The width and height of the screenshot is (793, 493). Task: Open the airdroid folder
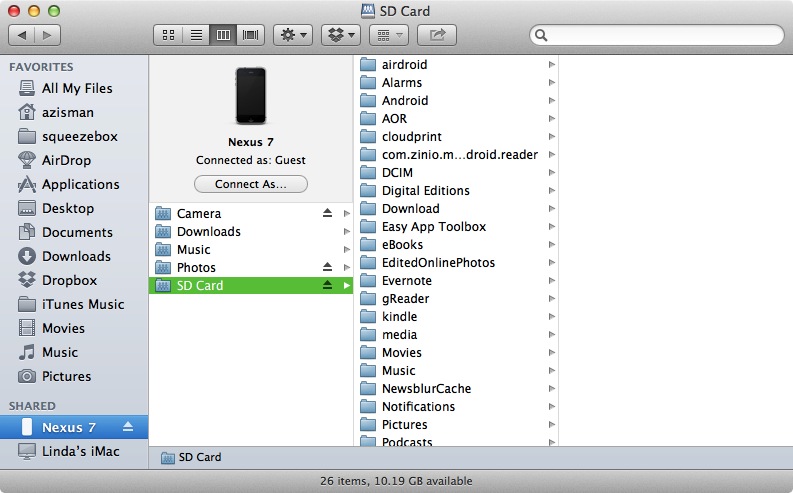(x=458, y=65)
